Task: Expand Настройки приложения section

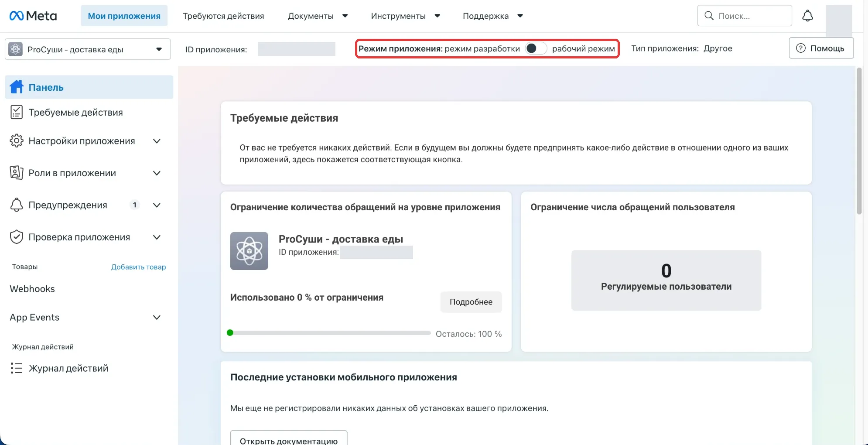Action: point(157,141)
